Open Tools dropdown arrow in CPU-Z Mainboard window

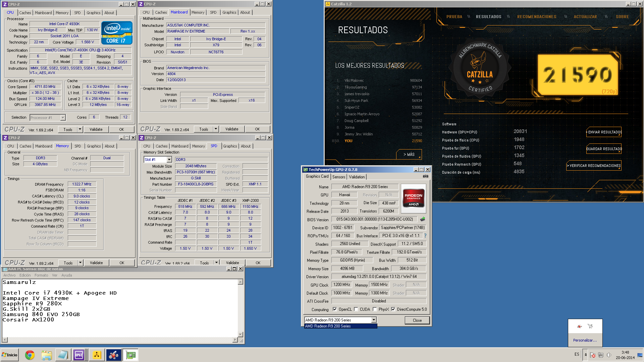click(216, 129)
